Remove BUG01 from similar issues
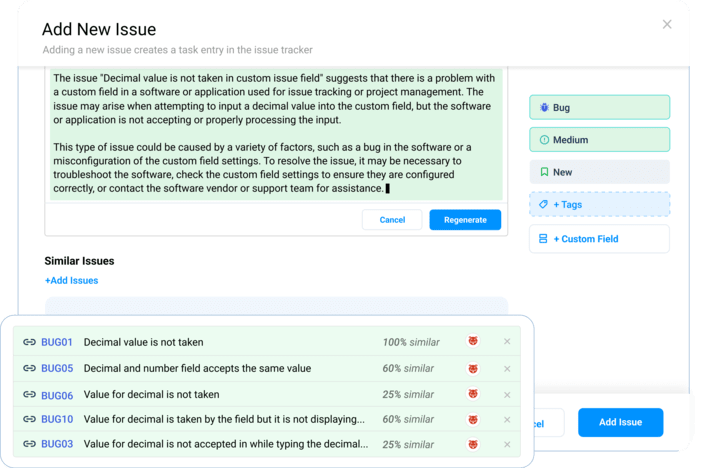The image size is (702, 468). click(507, 341)
